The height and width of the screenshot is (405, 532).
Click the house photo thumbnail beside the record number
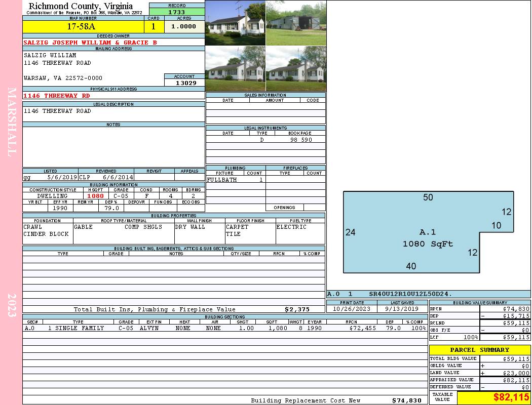click(x=235, y=23)
